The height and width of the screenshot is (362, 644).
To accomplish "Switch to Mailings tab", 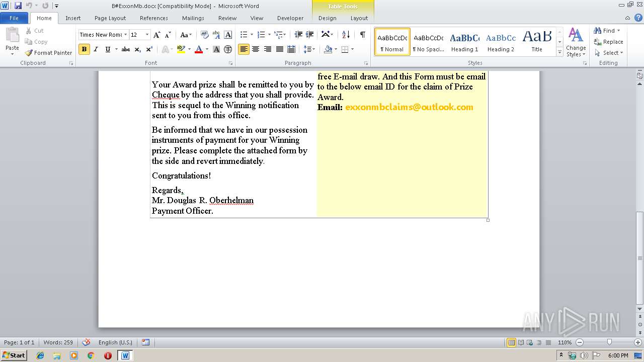I will [193, 18].
